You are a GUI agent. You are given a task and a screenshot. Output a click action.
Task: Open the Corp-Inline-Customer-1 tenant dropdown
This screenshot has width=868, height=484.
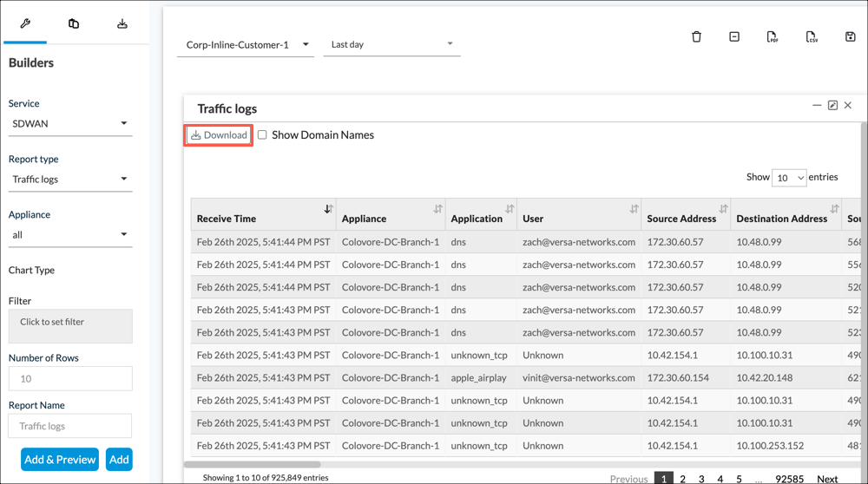[247, 44]
